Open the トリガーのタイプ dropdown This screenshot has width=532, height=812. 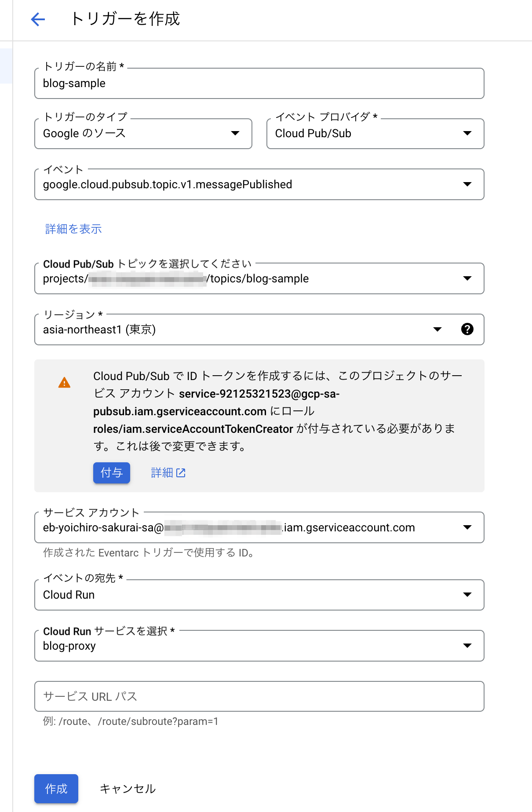(143, 133)
